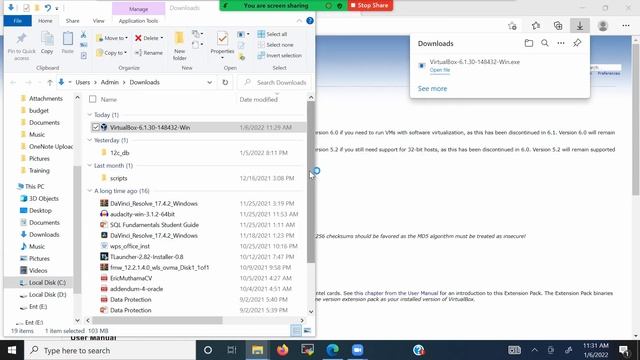
Task: Click the New folder icon
Action: point(179,39)
